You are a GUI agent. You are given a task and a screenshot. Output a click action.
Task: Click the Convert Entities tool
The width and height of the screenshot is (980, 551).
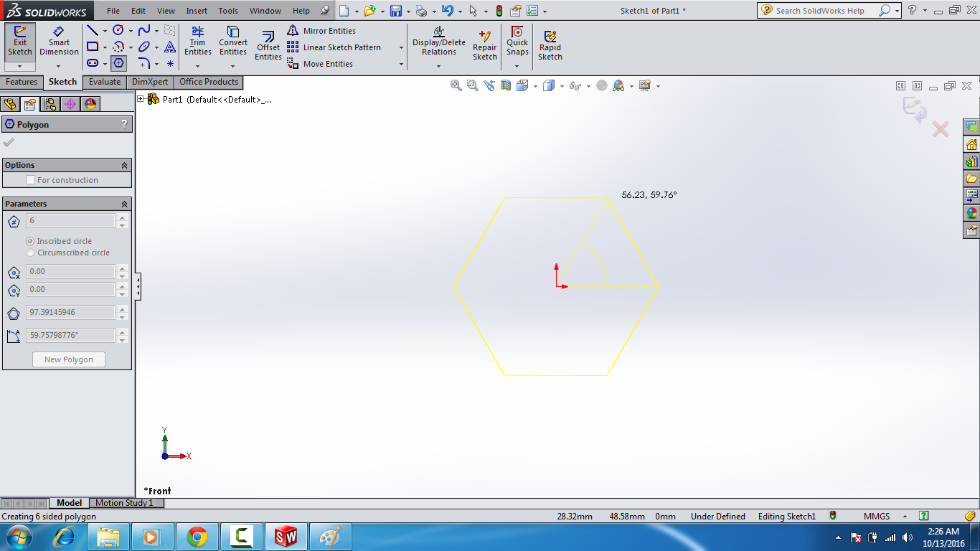click(x=233, y=40)
